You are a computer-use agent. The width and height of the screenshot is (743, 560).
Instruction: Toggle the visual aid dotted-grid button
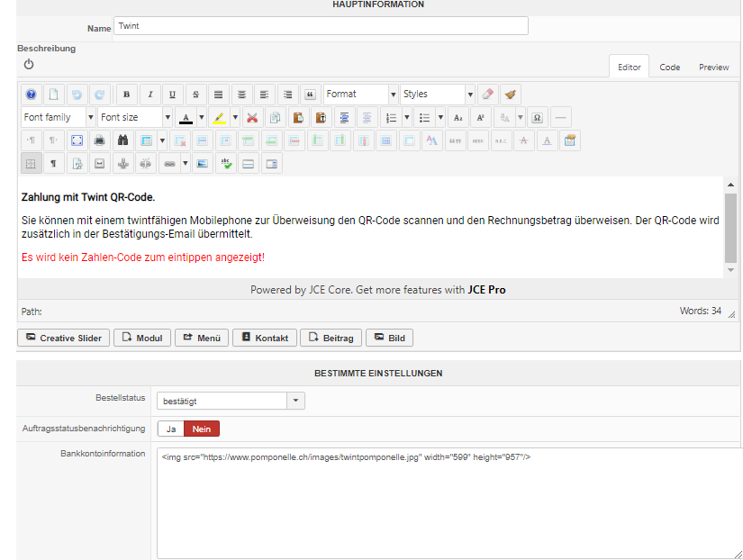coord(32,164)
